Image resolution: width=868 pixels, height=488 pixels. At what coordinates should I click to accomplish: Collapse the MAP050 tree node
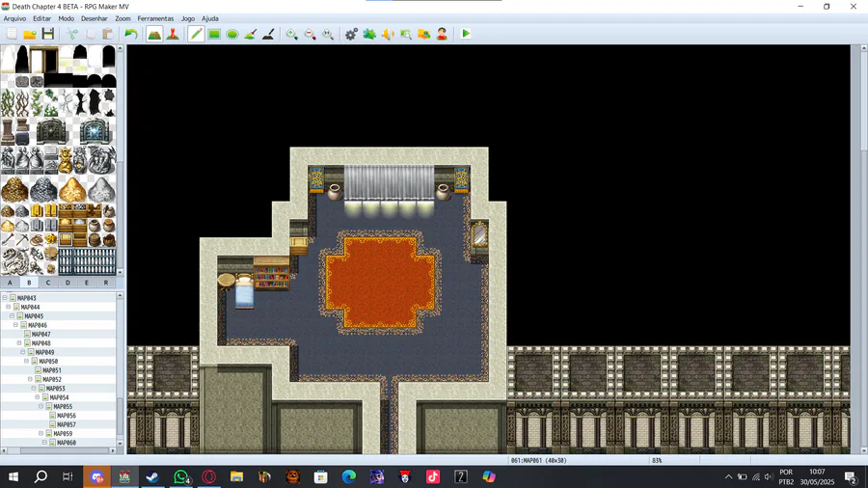coord(27,361)
